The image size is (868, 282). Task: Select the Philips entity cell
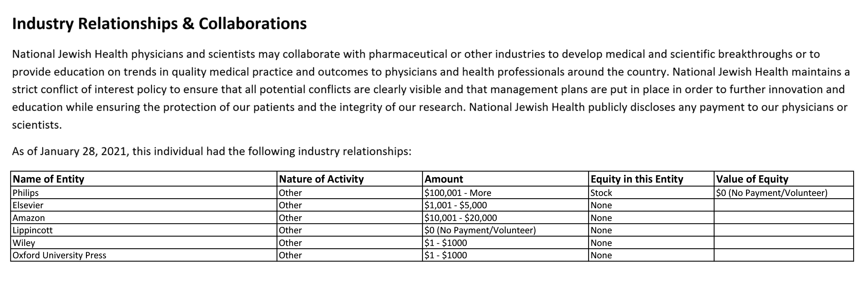pos(26,193)
